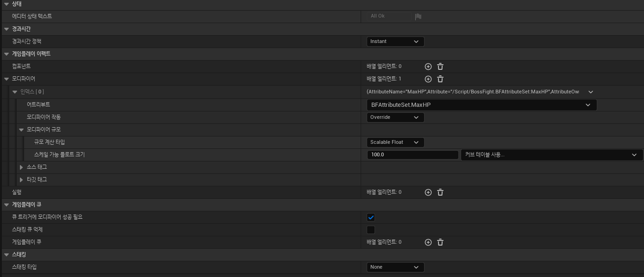Add element to 컴포넌트 array
Image resolution: width=644 pixels, height=277 pixels.
pyautogui.click(x=428, y=67)
